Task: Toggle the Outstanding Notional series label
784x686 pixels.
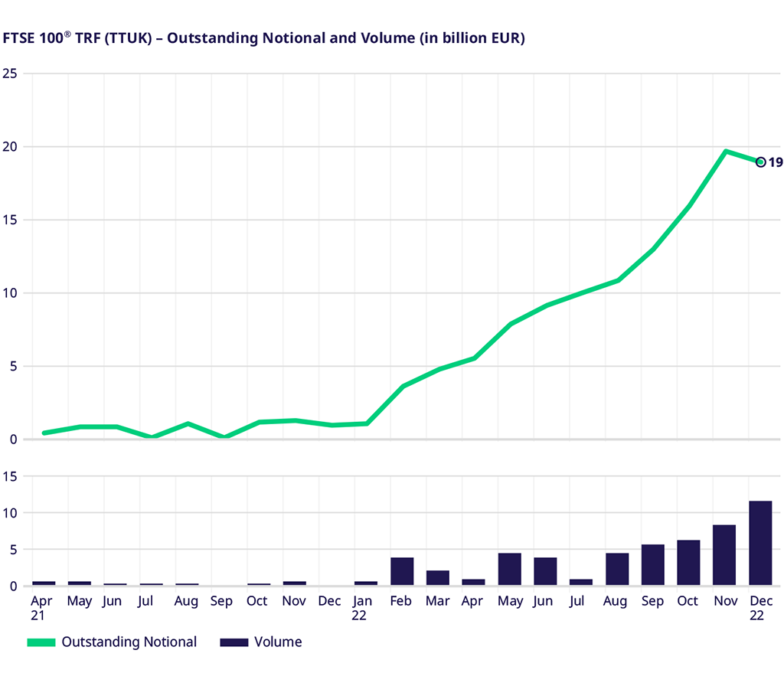Action: coord(129,642)
